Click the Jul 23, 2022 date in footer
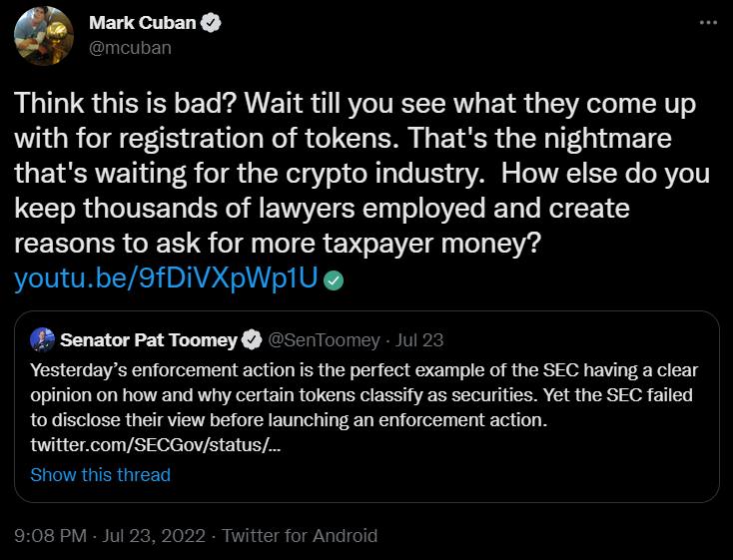The height and width of the screenshot is (560, 733). click(152, 536)
